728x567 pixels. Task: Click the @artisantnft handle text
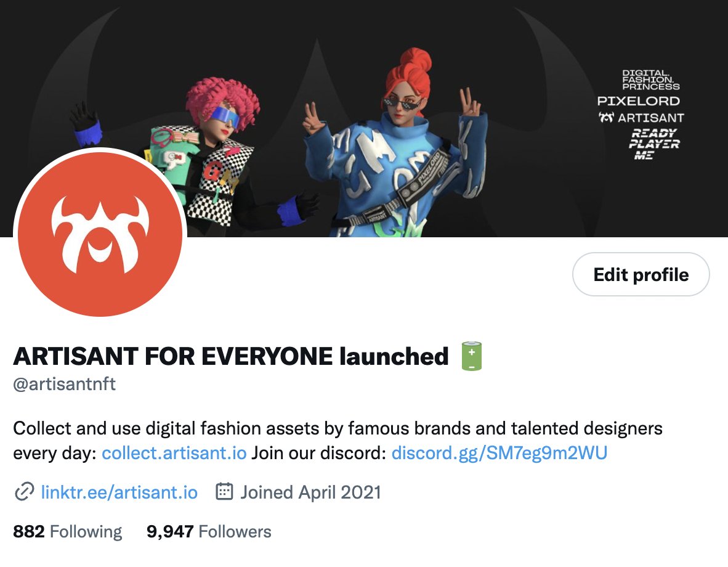coord(65,384)
